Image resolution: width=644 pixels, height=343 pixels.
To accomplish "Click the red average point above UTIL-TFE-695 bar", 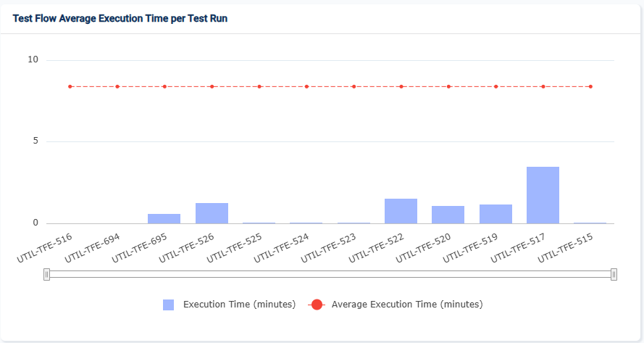I will pyautogui.click(x=164, y=86).
